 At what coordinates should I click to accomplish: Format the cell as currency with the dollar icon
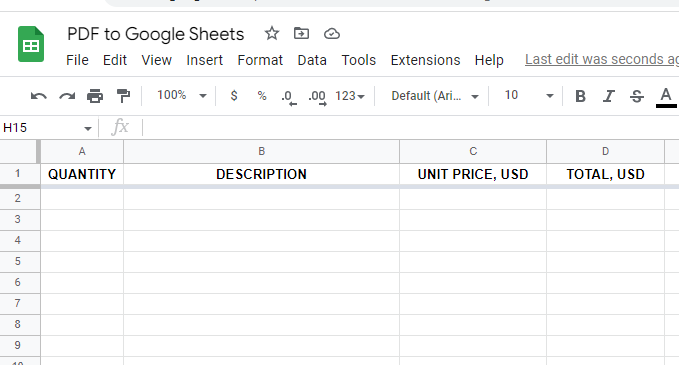[234, 96]
